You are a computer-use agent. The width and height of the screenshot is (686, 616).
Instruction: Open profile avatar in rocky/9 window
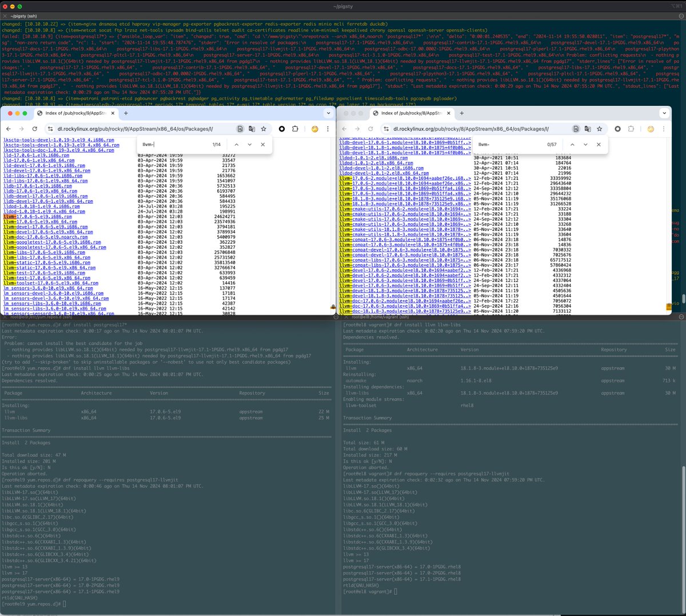(314, 129)
